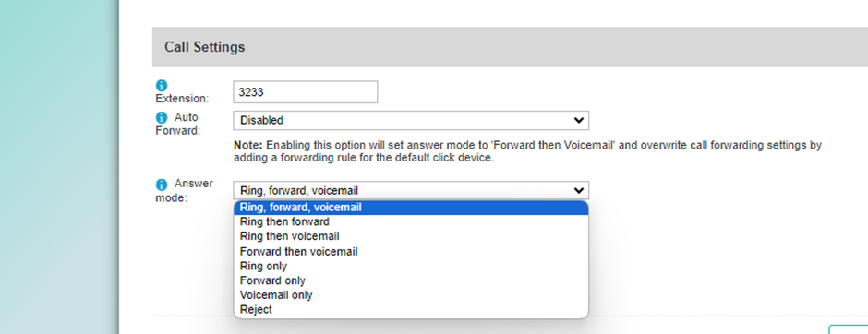Click the Extension field showing 3233
This screenshot has height=334, width=868.
tap(306, 91)
